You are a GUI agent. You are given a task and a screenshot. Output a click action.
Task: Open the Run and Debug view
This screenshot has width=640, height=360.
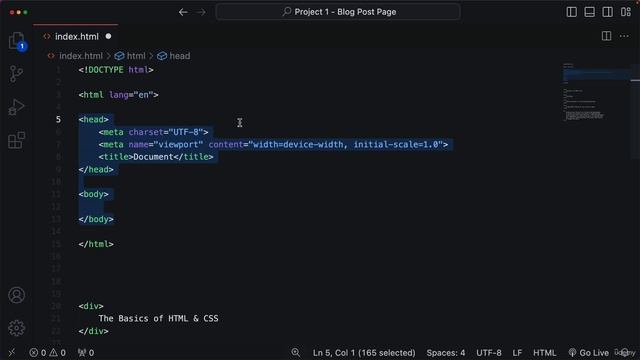point(16,107)
